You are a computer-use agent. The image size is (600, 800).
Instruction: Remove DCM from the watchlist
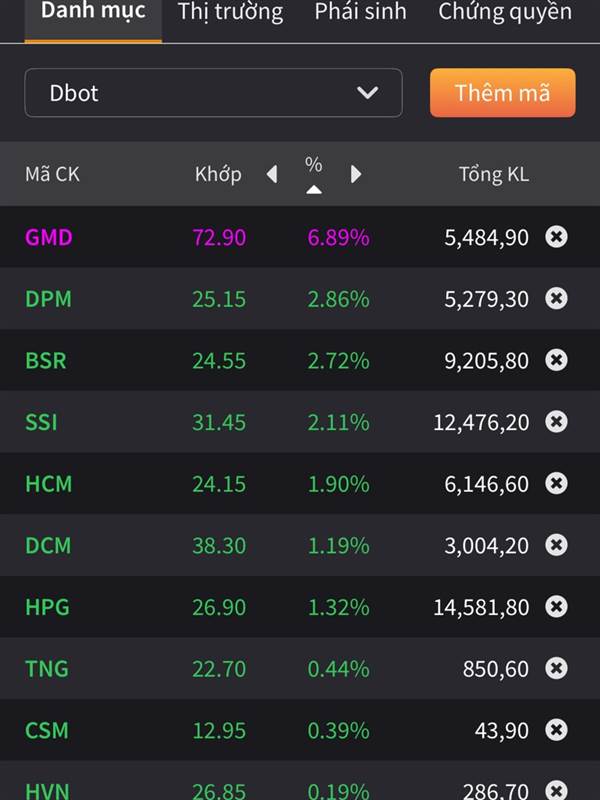coord(556,545)
